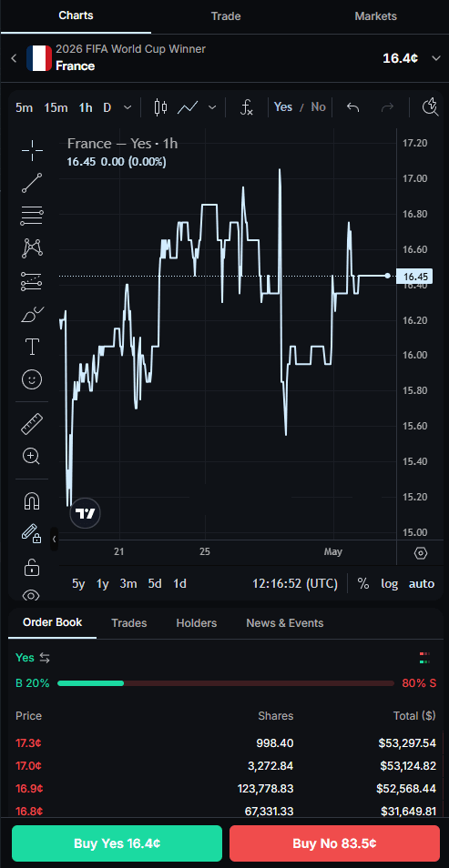Activate the zoom in tool
Screen dimensions: 449x868
[31, 456]
